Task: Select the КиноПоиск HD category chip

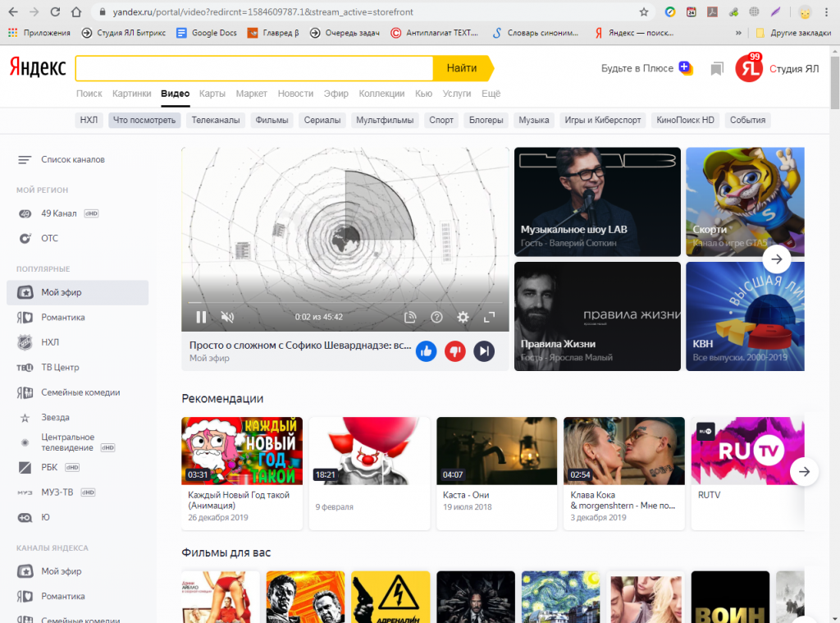Action: pyautogui.click(x=685, y=120)
